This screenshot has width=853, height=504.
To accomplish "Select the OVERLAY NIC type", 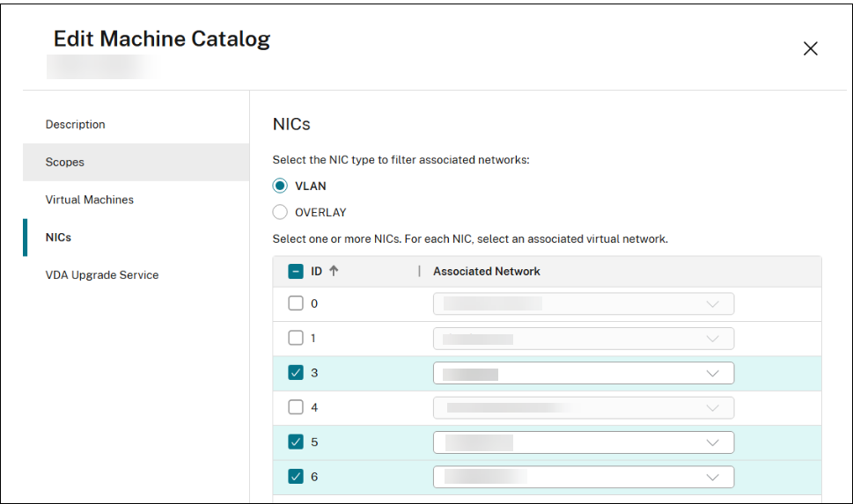I will [280, 212].
